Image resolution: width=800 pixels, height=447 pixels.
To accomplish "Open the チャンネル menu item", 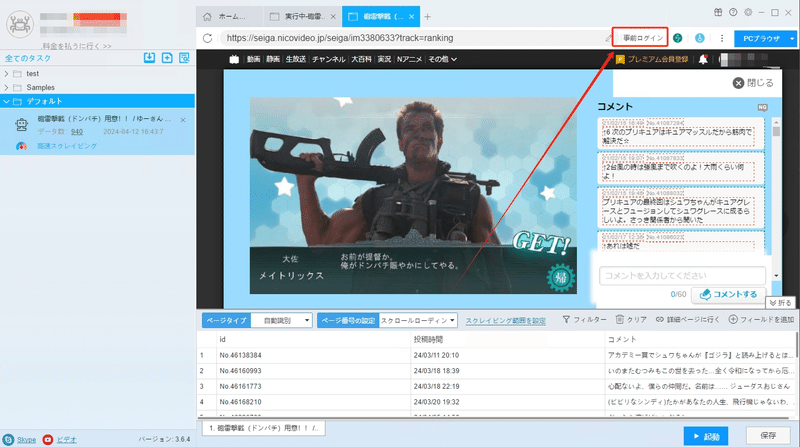I will (x=329, y=59).
